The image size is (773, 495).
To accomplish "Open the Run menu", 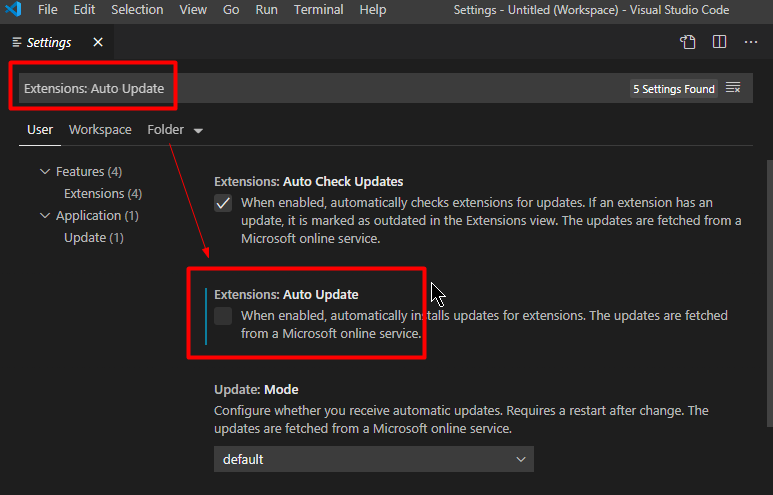I will click(x=266, y=9).
